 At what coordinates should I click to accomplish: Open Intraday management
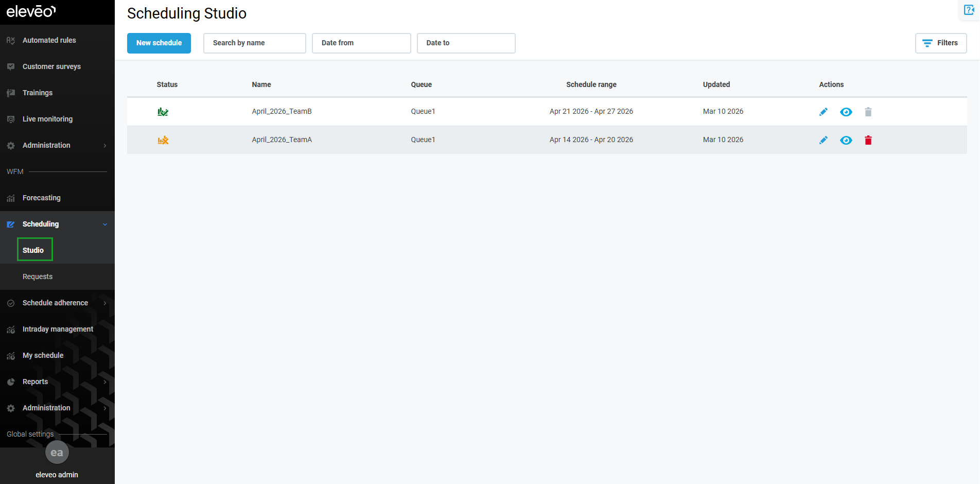pyautogui.click(x=58, y=329)
